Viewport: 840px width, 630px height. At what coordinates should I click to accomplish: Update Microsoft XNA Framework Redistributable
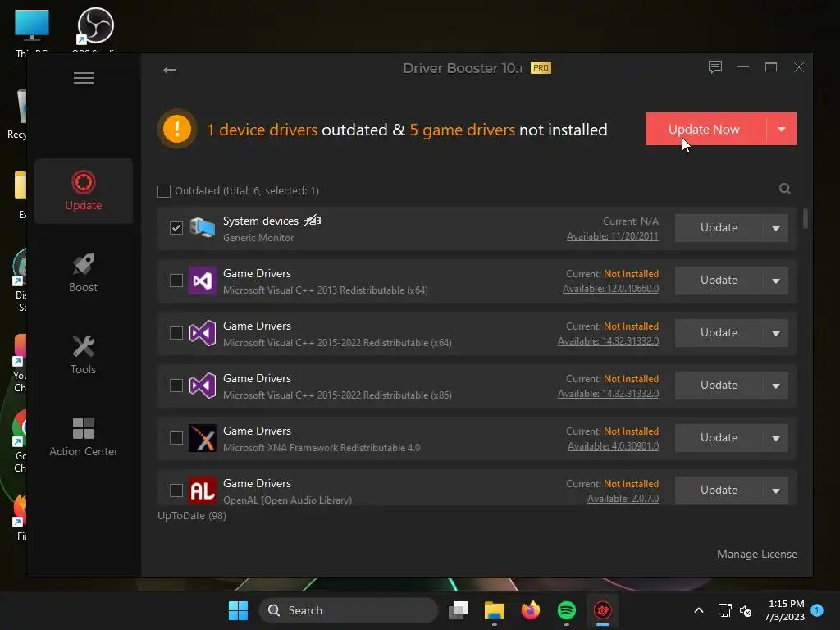coord(719,438)
